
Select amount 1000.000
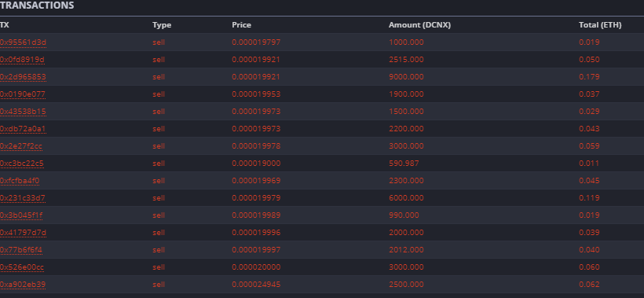click(406, 42)
